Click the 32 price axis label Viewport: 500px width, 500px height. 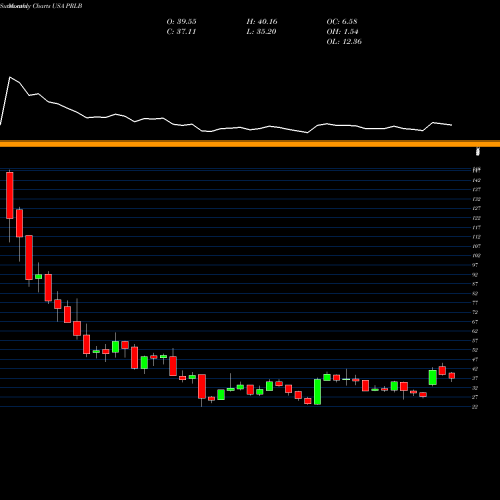475,388
